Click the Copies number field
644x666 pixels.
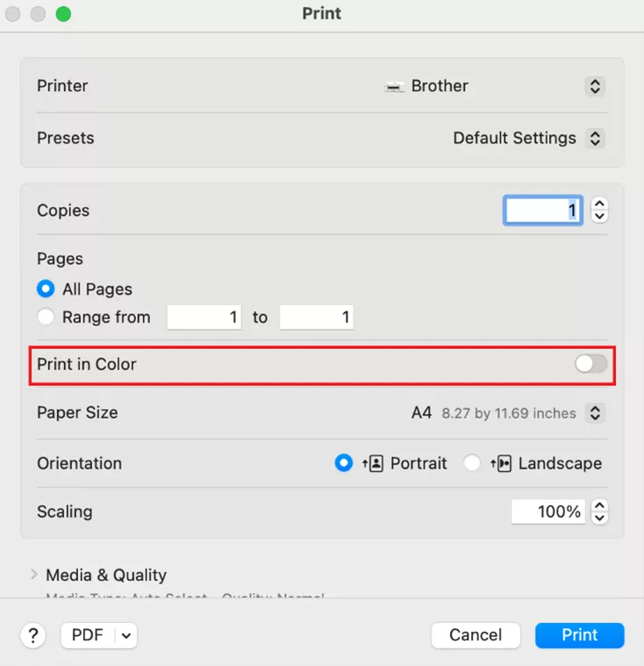pyautogui.click(x=542, y=211)
